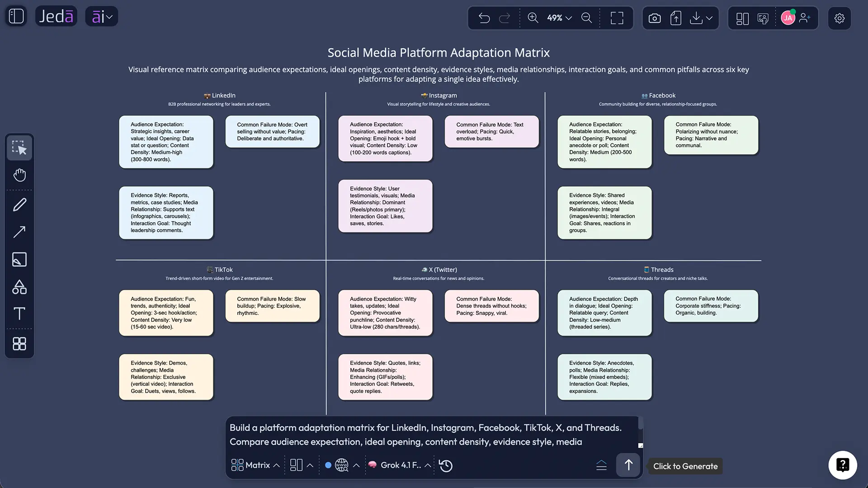868x488 pixels.
Task: Open the layout options icon in prompt bar
Action: (296, 465)
